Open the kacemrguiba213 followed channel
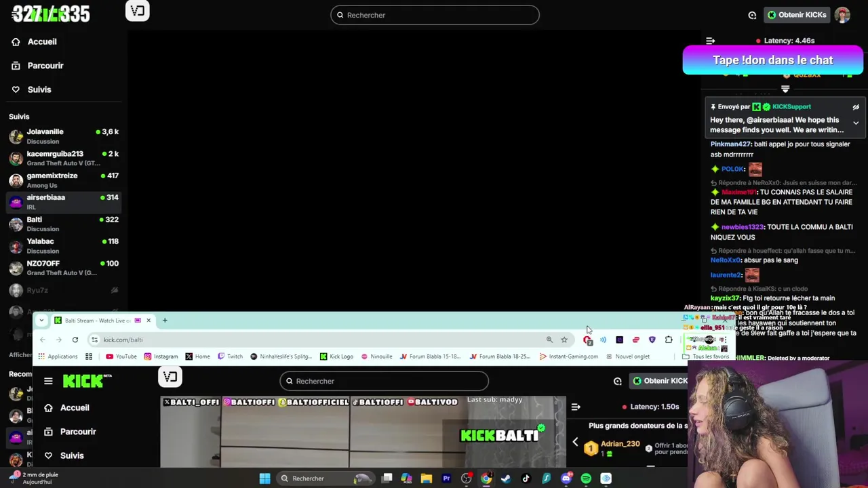The width and height of the screenshot is (868, 488). tap(64, 158)
